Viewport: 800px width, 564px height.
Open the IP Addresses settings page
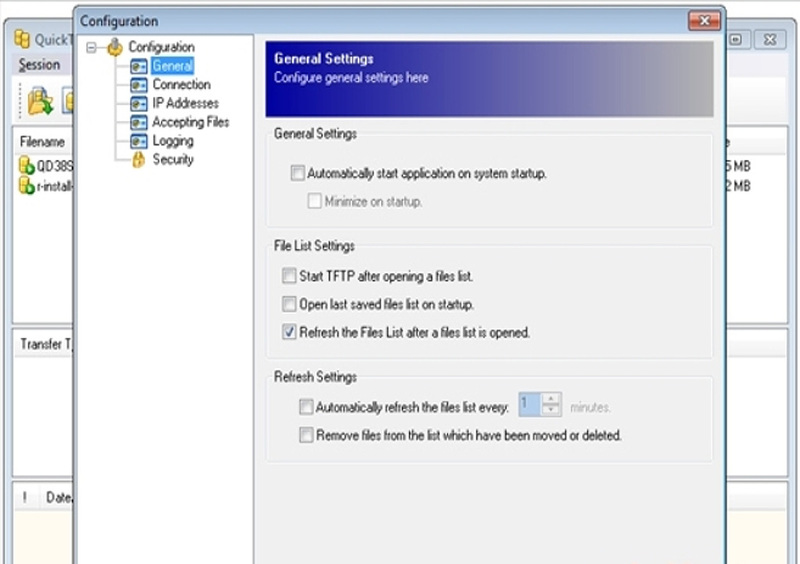[185, 103]
